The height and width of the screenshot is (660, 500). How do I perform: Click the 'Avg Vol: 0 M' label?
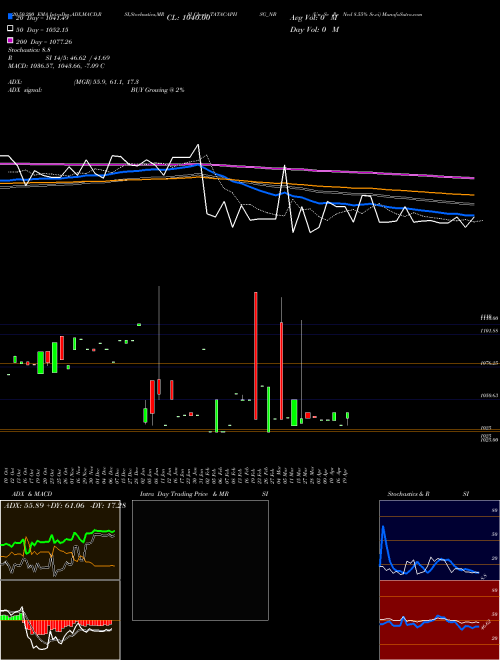(314, 18)
